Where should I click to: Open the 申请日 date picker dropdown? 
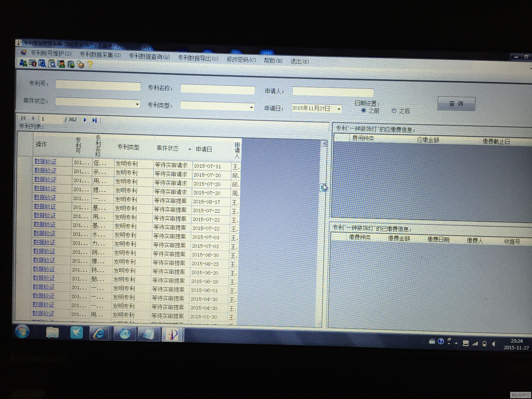[x=339, y=109]
